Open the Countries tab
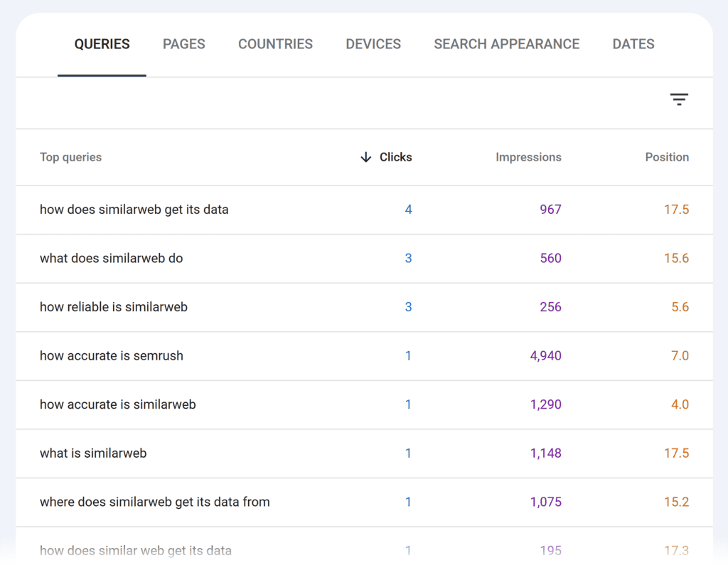Viewport: 728px width, 565px height. (275, 44)
